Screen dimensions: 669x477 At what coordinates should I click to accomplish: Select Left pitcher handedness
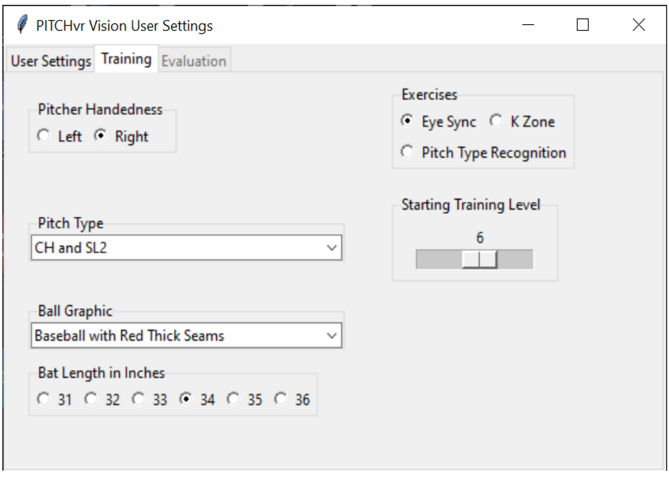[42, 137]
